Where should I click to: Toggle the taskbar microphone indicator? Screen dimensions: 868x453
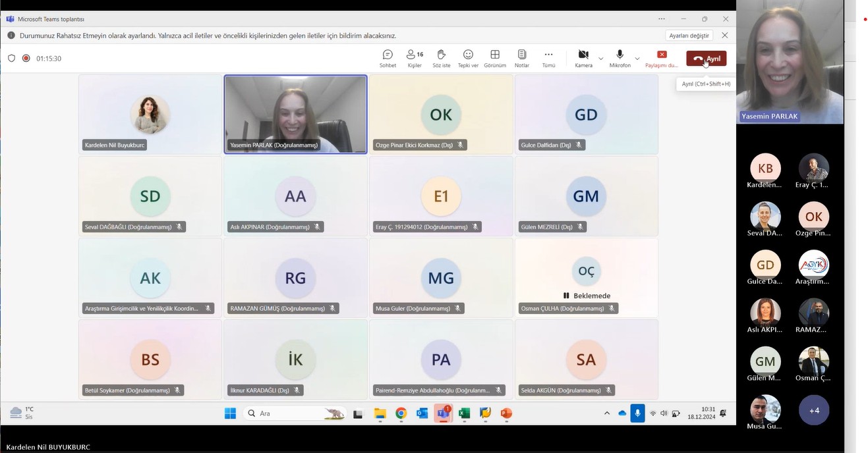tap(637, 413)
